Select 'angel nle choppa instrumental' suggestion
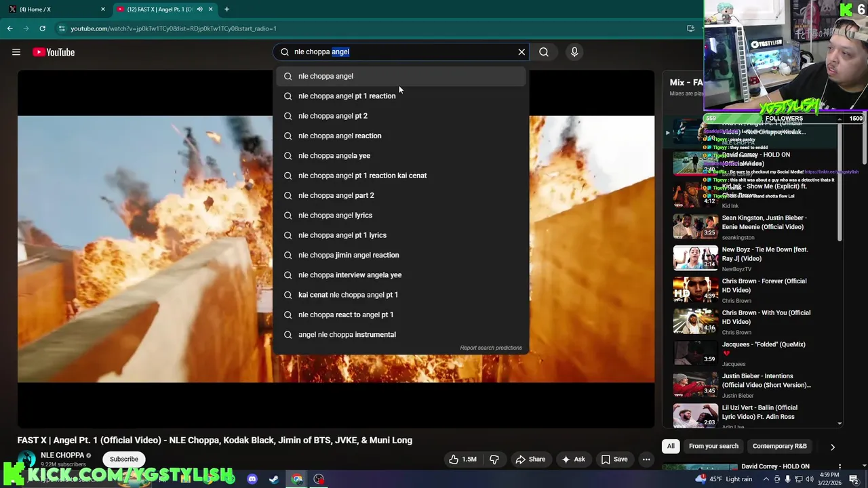 [401, 334]
